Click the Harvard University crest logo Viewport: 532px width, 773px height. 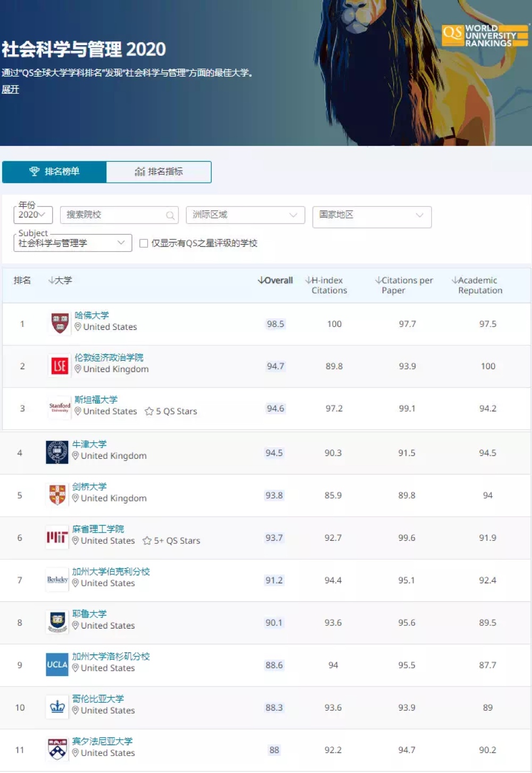click(60, 323)
